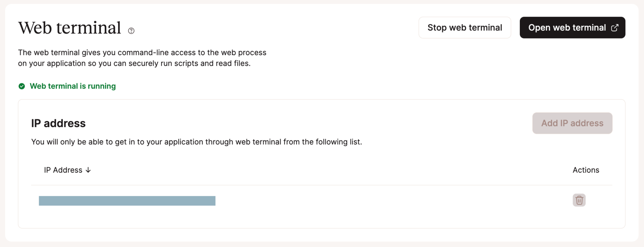The image size is (644, 247).
Task: Click the Actions column header
Action: pos(586,170)
